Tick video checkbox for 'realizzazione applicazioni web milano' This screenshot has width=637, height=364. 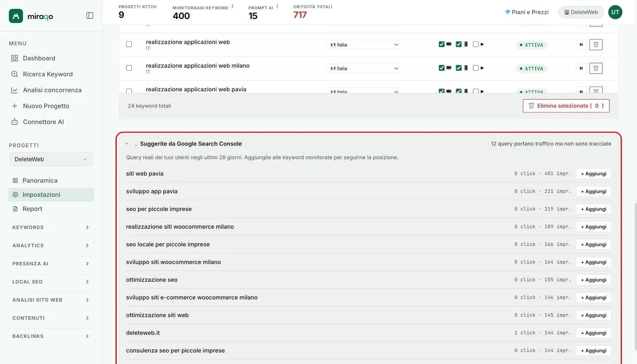(476, 68)
